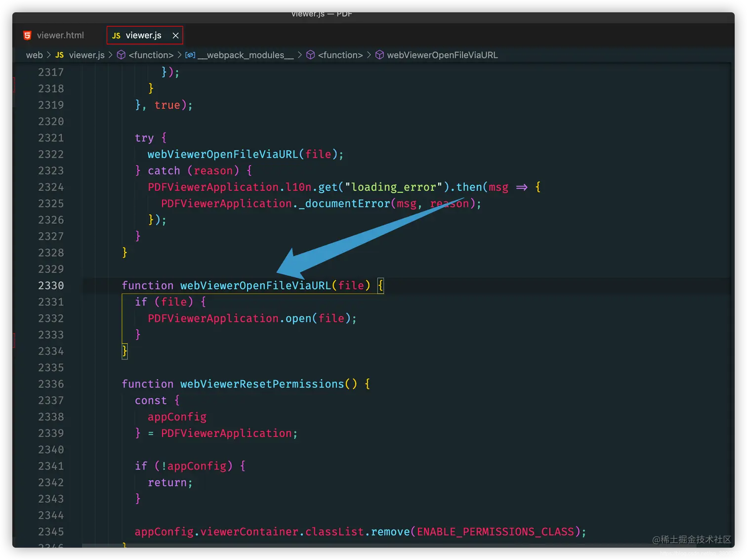The image size is (747, 560).
Task: Select the second <function> breadcrumb
Action: (340, 55)
